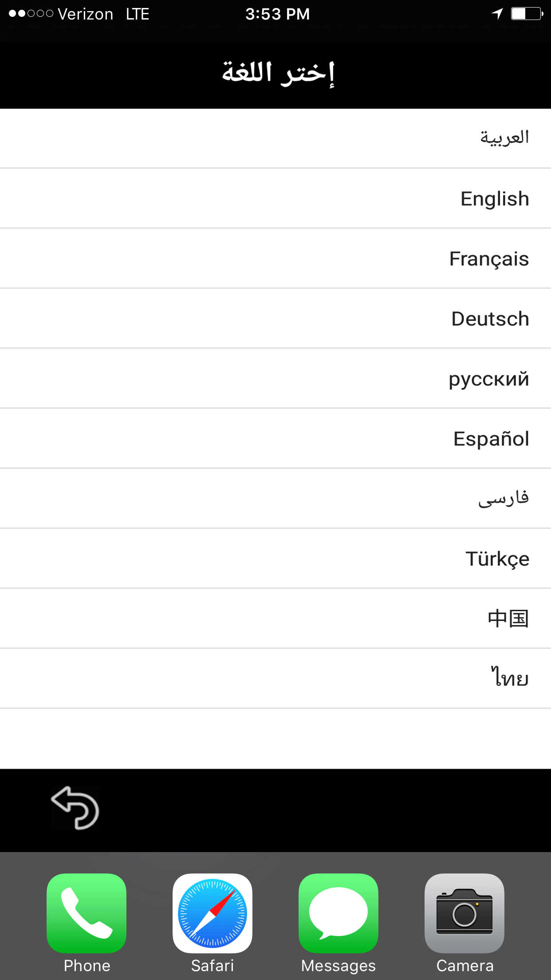Choose Türkçe from the list
The image size is (551, 980).
click(x=497, y=558)
